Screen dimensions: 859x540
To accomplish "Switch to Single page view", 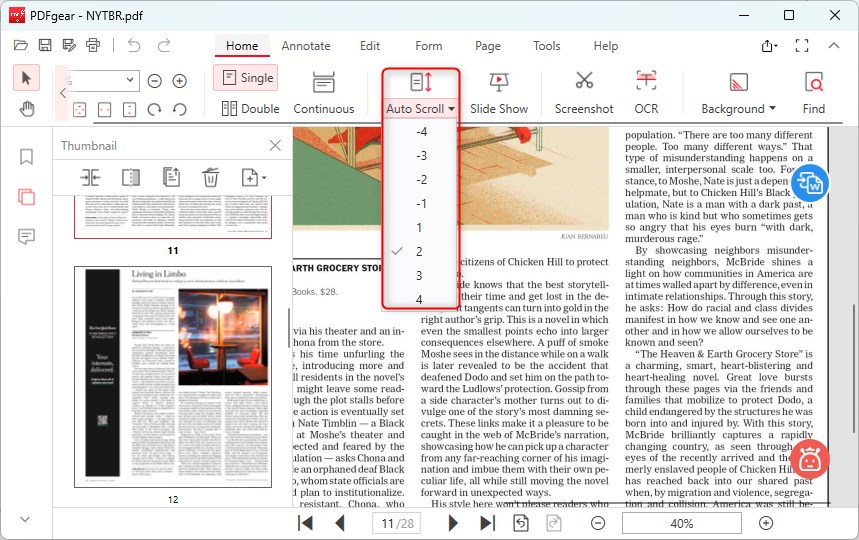I will coord(247,78).
